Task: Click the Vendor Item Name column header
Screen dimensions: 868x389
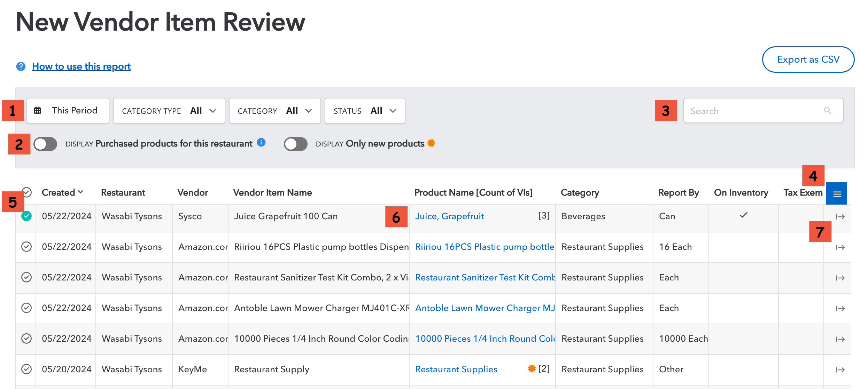Action: tap(272, 192)
